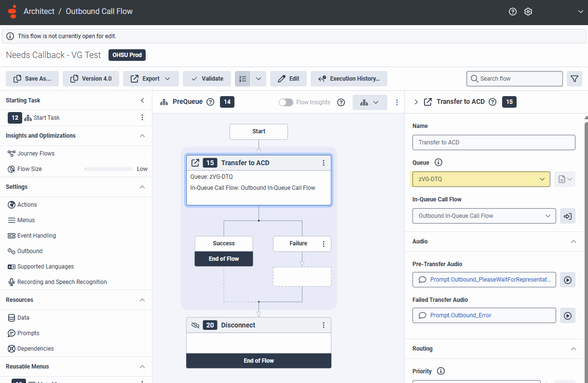Open Execution History

[x=349, y=79]
